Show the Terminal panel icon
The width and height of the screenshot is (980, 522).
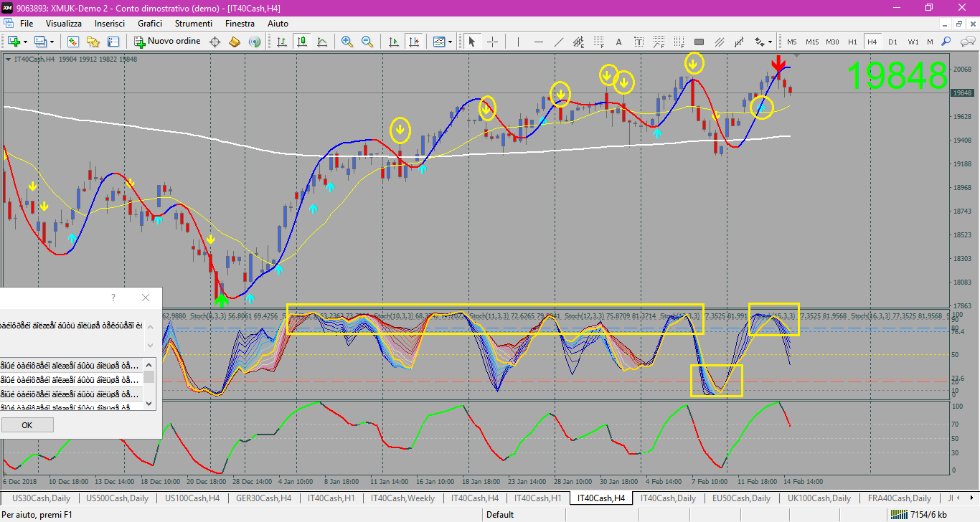point(113,42)
